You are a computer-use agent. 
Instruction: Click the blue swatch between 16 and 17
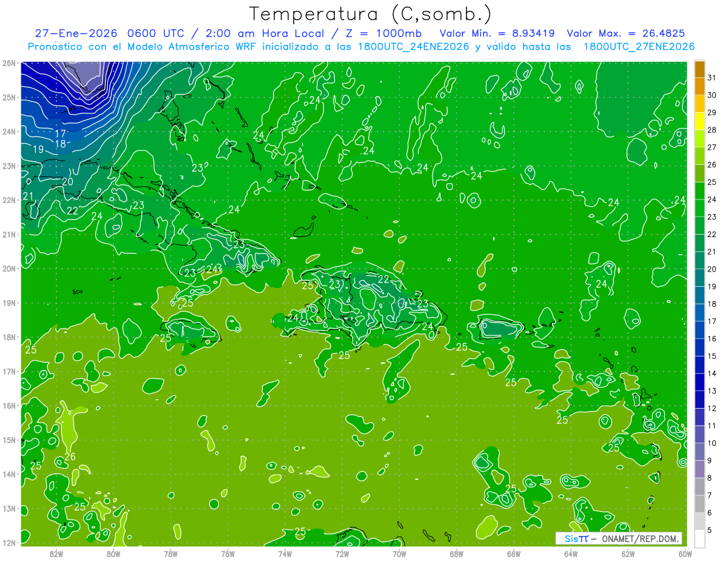coord(699,330)
